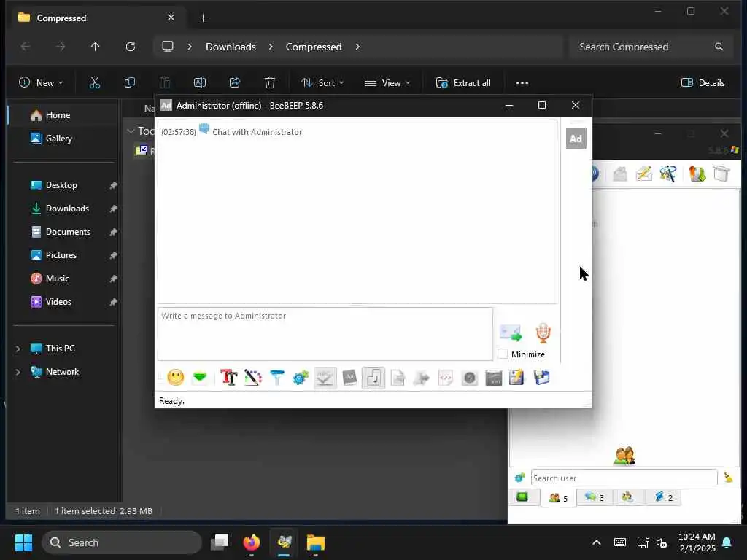This screenshot has width=747, height=560.
Task: Delete with the trash can icon
Action: tap(270, 83)
